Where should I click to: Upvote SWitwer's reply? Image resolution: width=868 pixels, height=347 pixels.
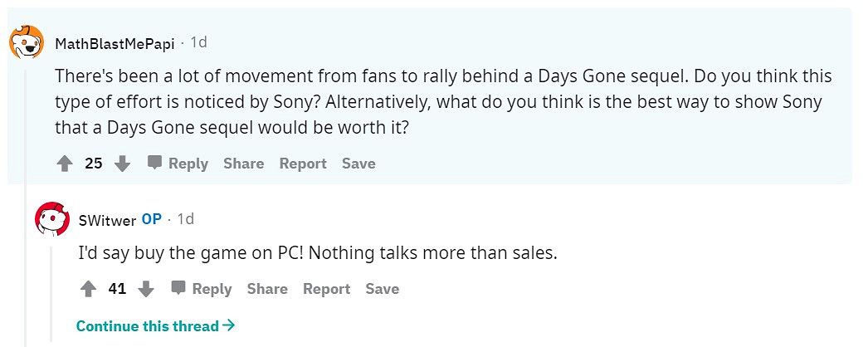[88, 289]
